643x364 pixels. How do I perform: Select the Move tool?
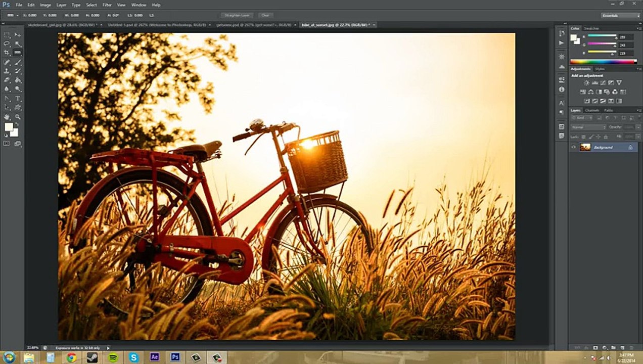coord(18,34)
